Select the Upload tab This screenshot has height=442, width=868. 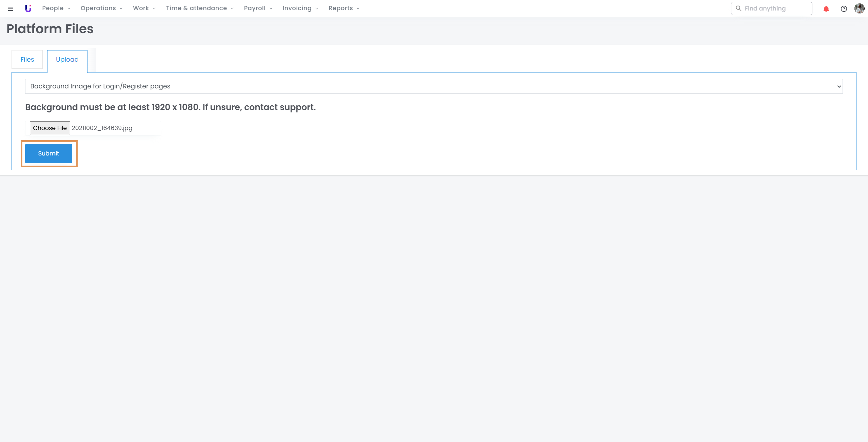pos(67,60)
